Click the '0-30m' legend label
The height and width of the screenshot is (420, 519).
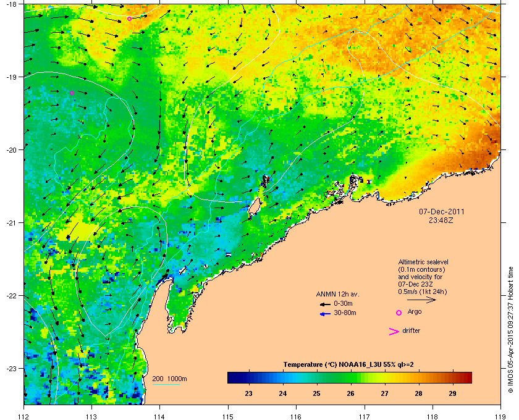coord(343,303)
